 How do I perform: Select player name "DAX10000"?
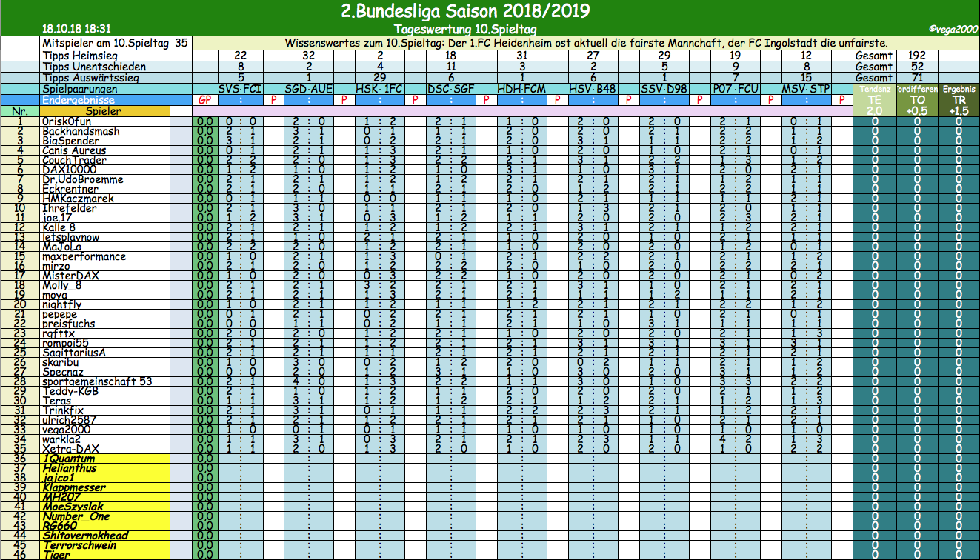coord(69,170)
